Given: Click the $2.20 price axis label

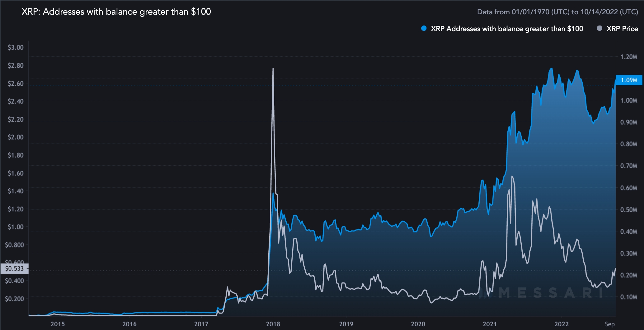Looking at the screenshot, I should [x=16, y=119].
